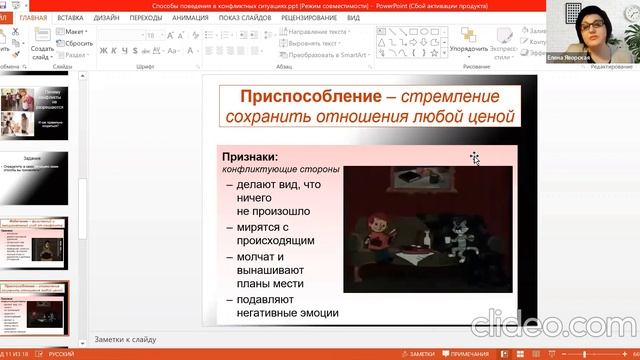Switch to АНИМАЦИЯ ribbon tab

(x=190, y=18)
